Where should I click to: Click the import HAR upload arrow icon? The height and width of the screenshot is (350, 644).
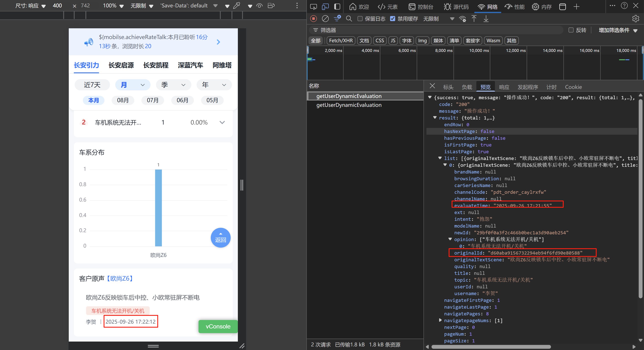coord(474,19)
